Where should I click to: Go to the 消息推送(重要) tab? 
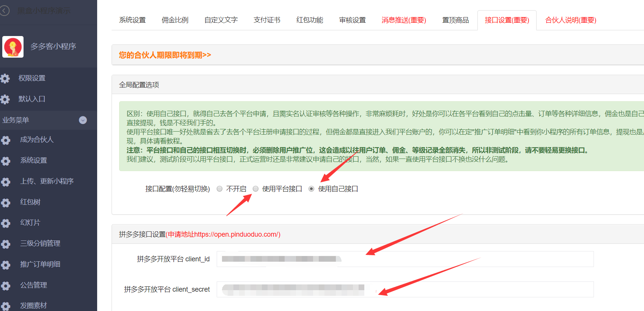click(x=404, y=20)
